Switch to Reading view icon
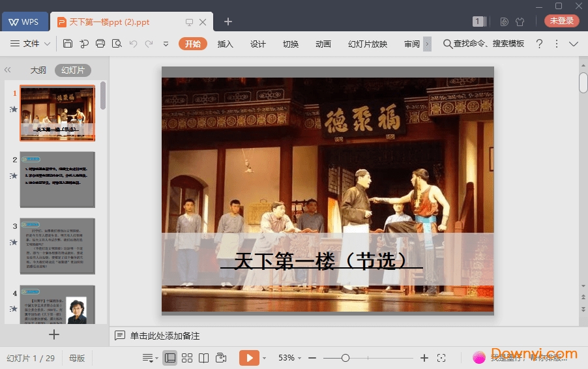The width and height of the screenshot is (588, 369). (203, 358)
